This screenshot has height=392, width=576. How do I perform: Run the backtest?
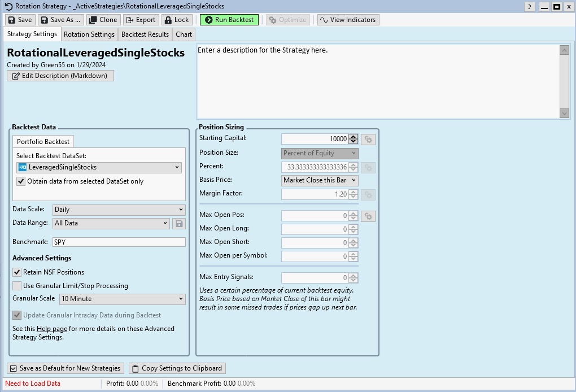(x=229, y=20)
